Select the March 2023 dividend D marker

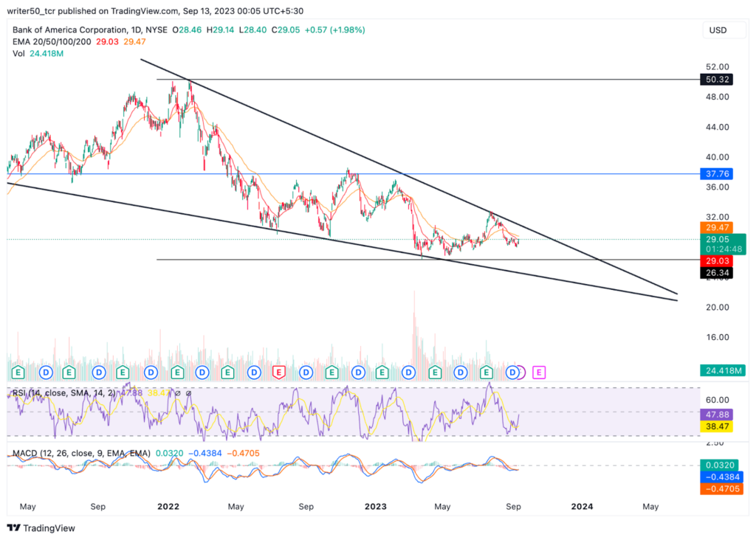click(409, 373)
